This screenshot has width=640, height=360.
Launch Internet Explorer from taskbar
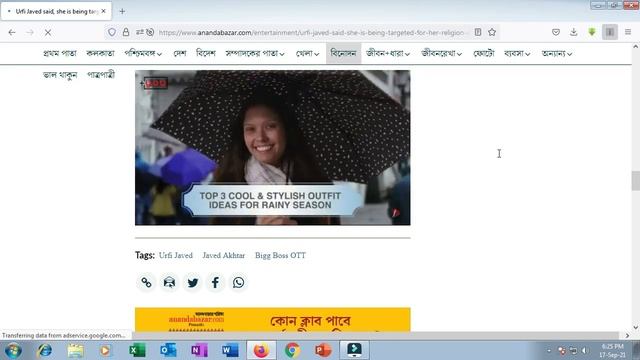coord(44,351)
